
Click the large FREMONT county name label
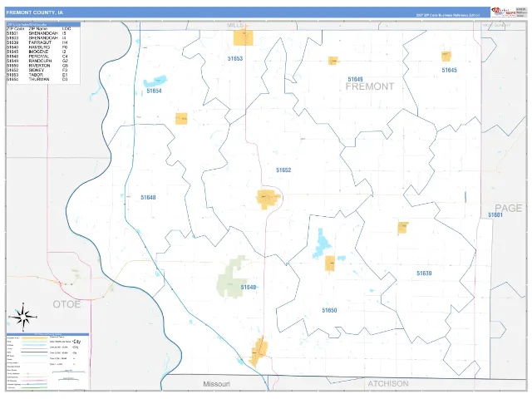[370, 86]
